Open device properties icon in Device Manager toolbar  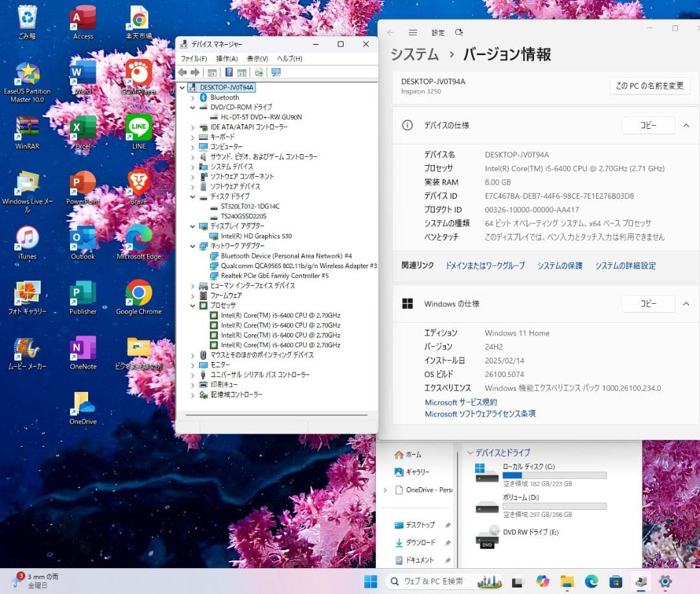click(241, 72)
